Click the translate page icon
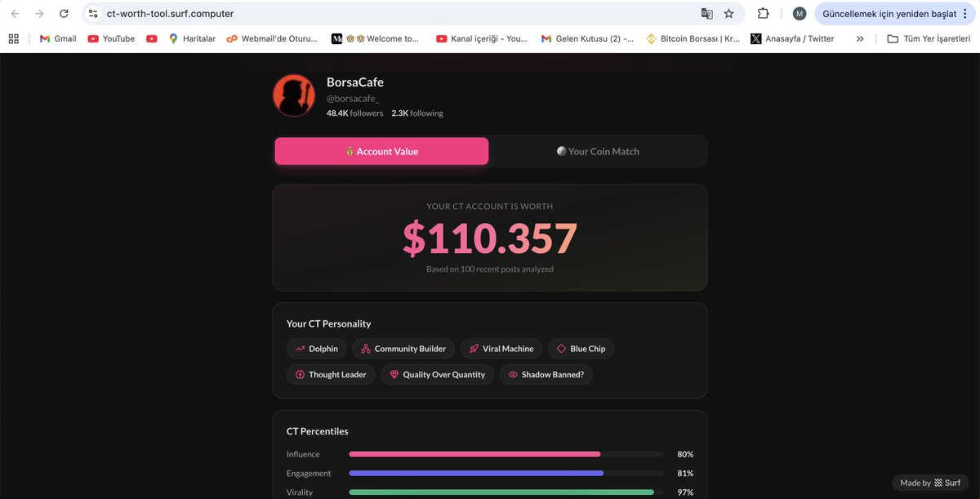Viewport: 980px width, 499px height. (x=706, y=14)
